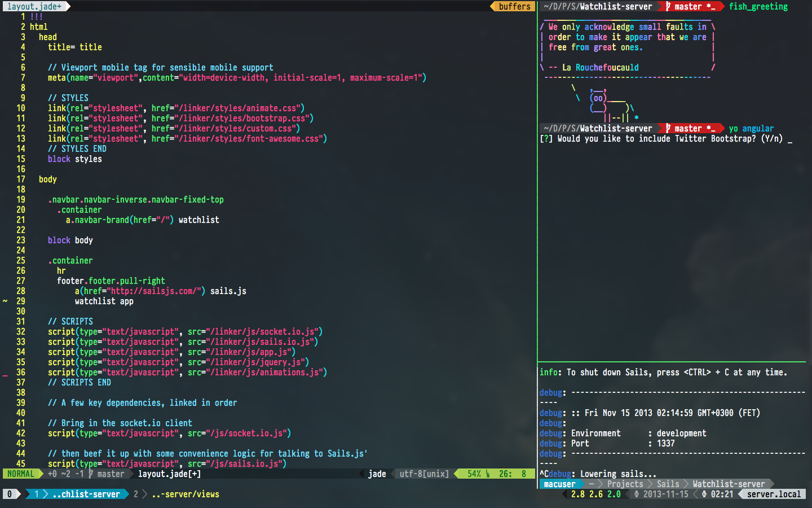The image size is (812, 508).
Task: Click the 'Environment : development' debug line
Action: tap(638, 433)
